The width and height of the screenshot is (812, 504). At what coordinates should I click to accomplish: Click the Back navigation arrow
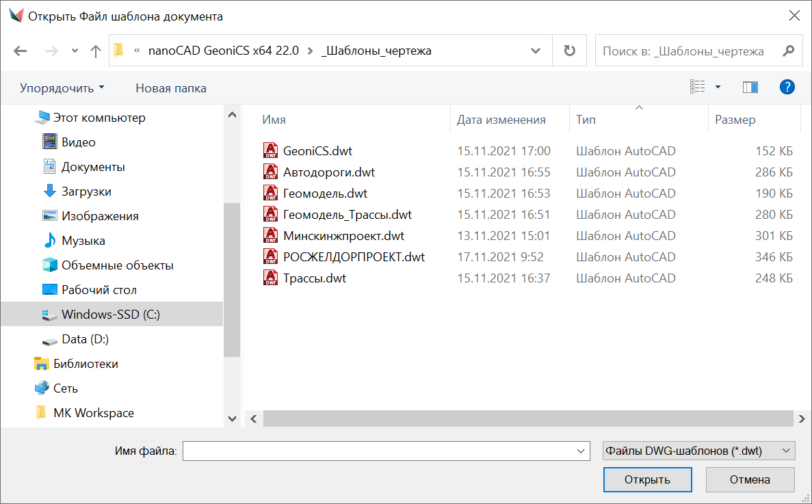point(21,51)
